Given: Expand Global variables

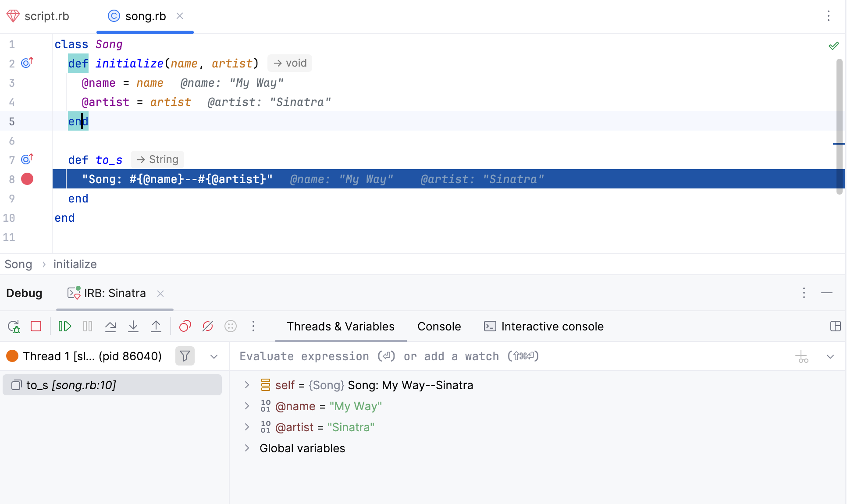Looking at the screenshot, I should [247, 448].
